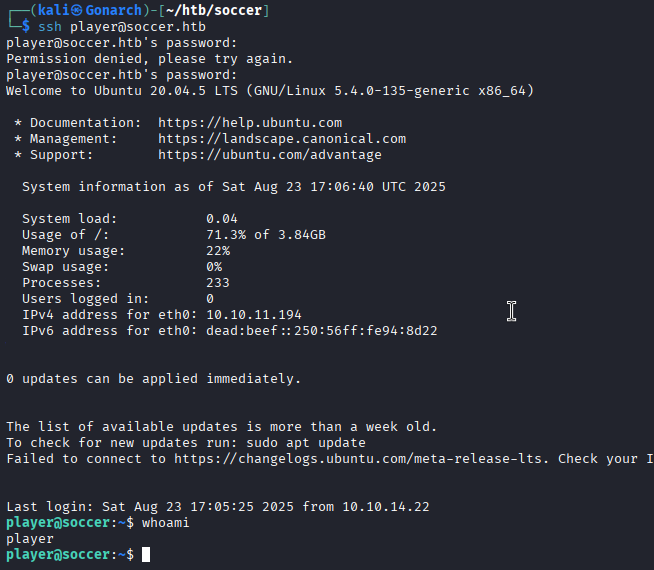Screen dimensions: 654x570
Task: Open the landscape.canonical.com management link
Action: (x=282, y=139)
